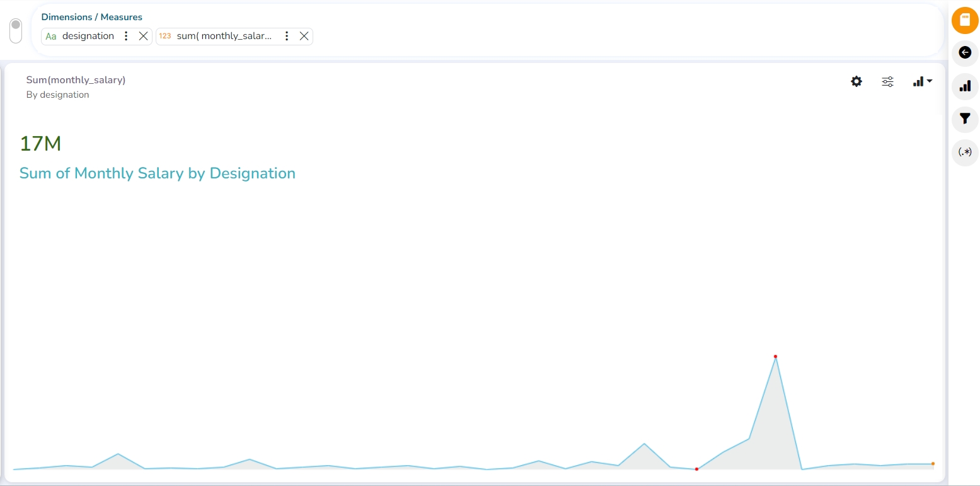Click the lowest point red marker

click(x=696, y=469)
